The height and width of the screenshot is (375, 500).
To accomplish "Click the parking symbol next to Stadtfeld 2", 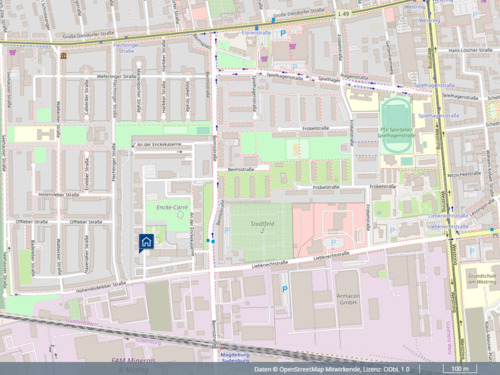I will click(227, 230).
